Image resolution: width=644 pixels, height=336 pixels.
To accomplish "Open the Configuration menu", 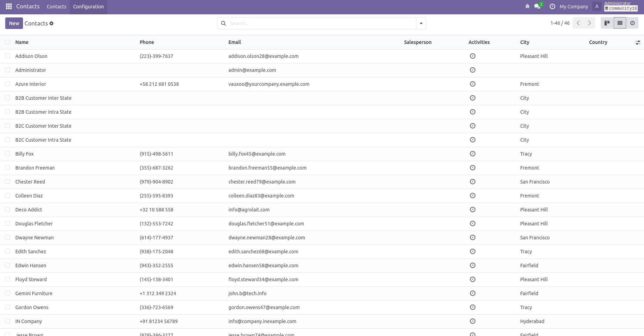I will point(88,6).
